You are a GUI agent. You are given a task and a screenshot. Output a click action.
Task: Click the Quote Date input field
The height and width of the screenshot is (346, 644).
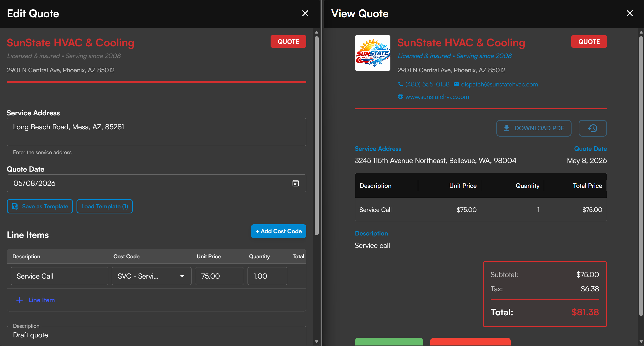click(157, 183)
